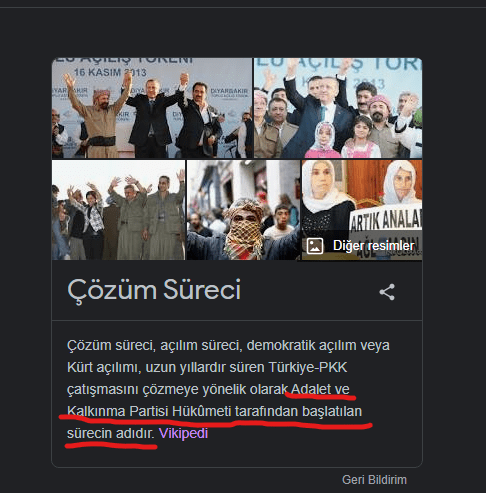Image resolution: width=486 pixels, height=493 pixels.
Task: Click the underlined 'Adalet ve' text
Action: (320, 389)
